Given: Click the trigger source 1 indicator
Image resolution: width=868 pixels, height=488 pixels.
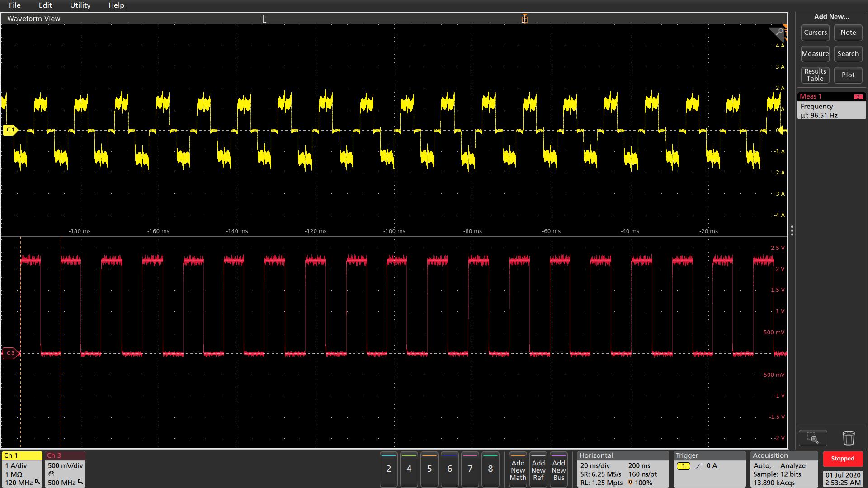Looking at the screenshot, I should coord(683,466).
